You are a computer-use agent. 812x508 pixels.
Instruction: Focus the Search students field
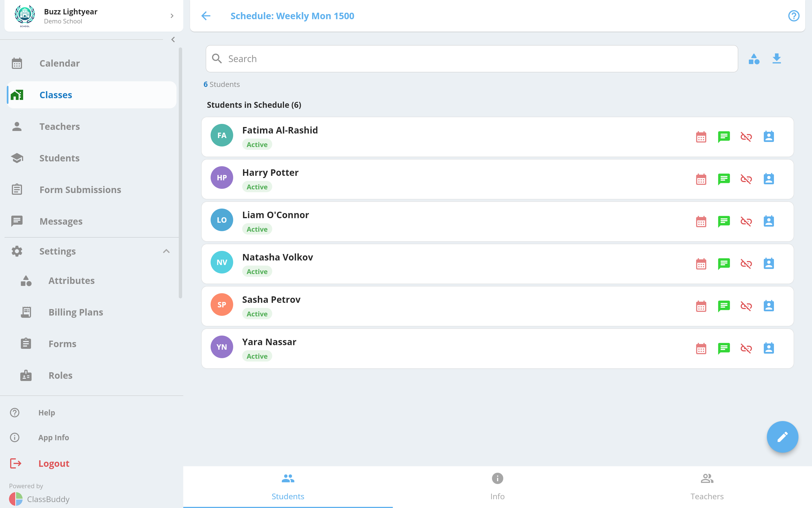[472, 59]
